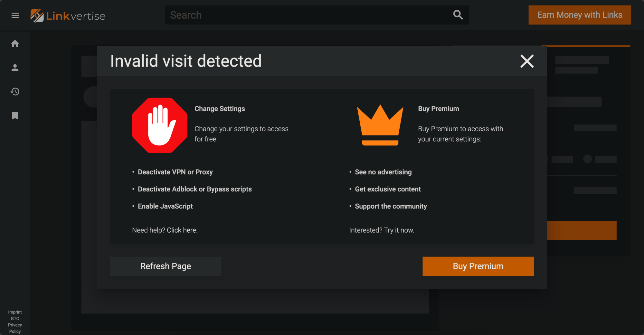Click the Buy Premium button
Viewport: 644px width, 335px height.
(x=478, y=266)
